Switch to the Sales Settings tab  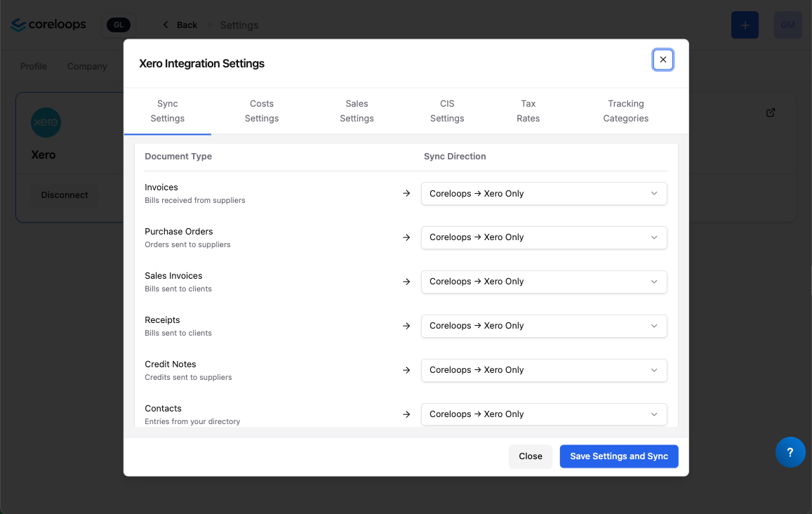click(357, 111)
